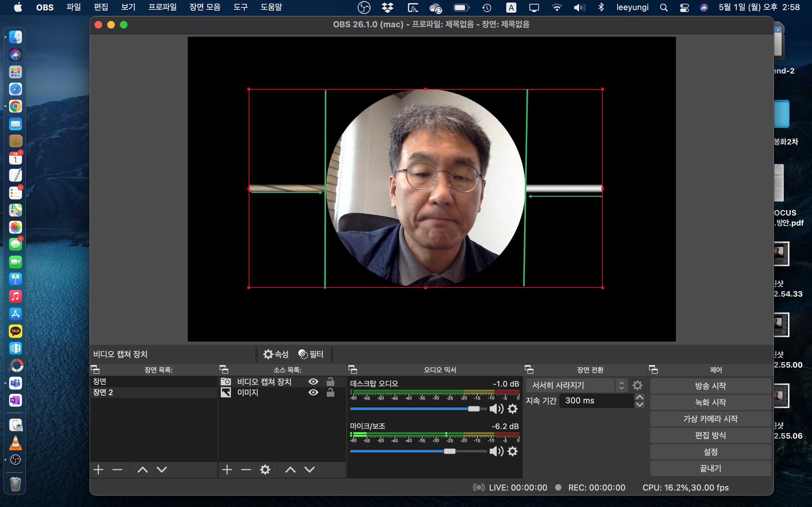
Task: Open scene transition settings gear
Action: point(637,385)
